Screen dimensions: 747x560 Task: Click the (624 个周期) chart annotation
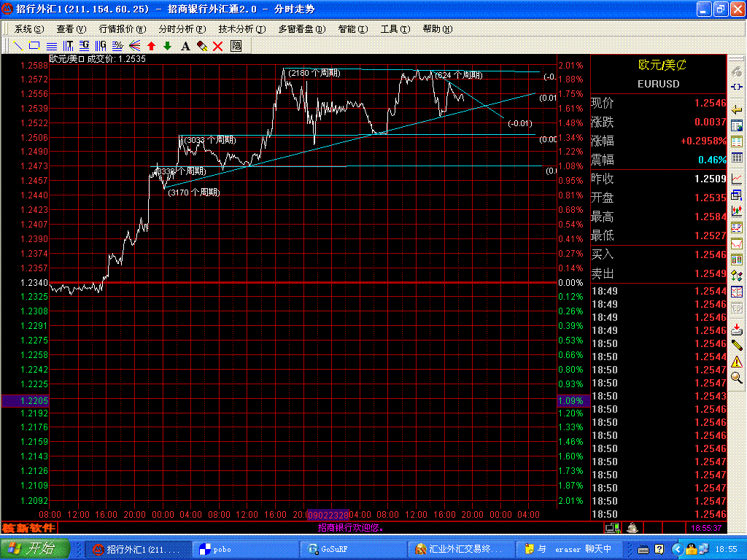(459, 75)
